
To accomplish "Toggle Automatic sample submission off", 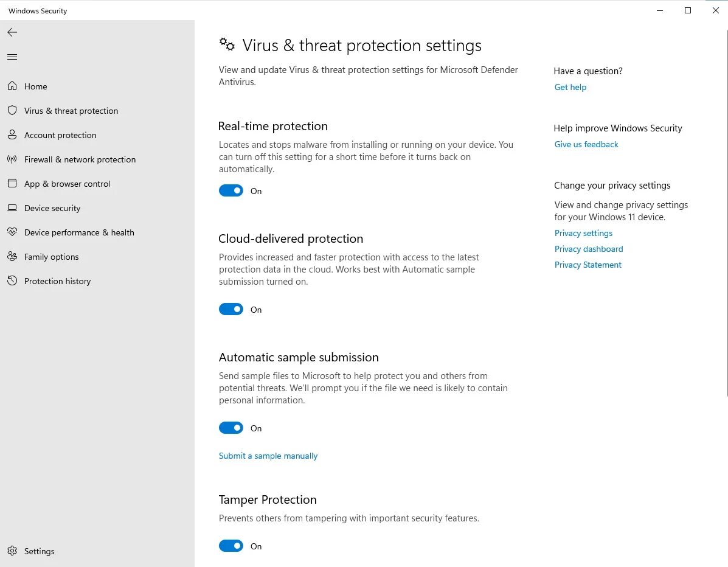I will 231,428.
